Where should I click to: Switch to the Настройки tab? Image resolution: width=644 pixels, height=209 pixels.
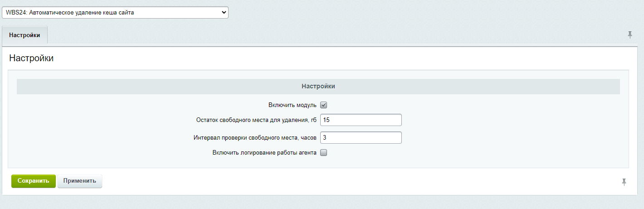click(x=25, y=35)
